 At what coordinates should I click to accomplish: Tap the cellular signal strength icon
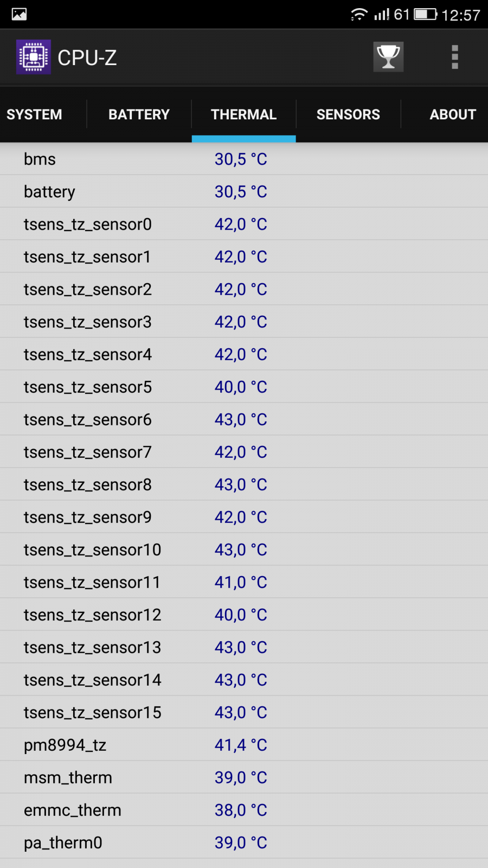tap(382, 14)
